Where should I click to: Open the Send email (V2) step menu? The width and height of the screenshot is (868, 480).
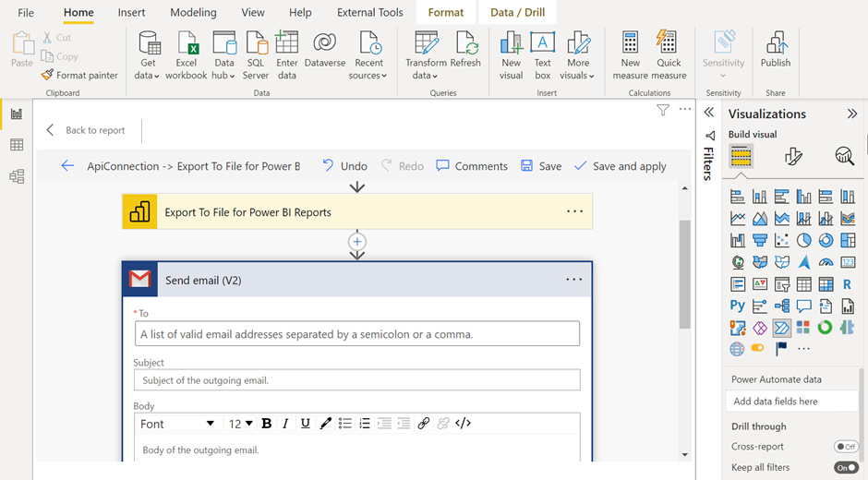tap(574, 280)
